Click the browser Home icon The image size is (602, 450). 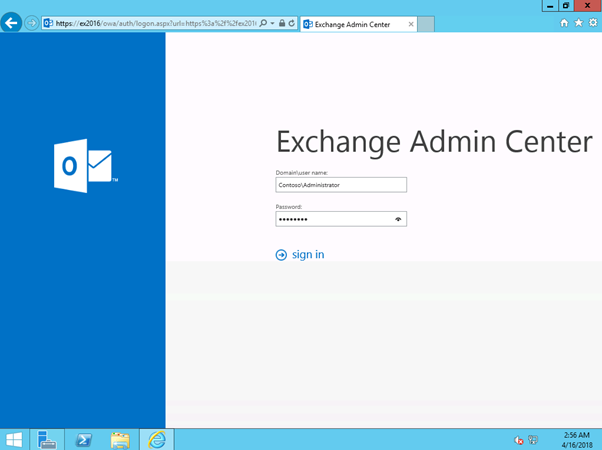(x=564, y=23)
